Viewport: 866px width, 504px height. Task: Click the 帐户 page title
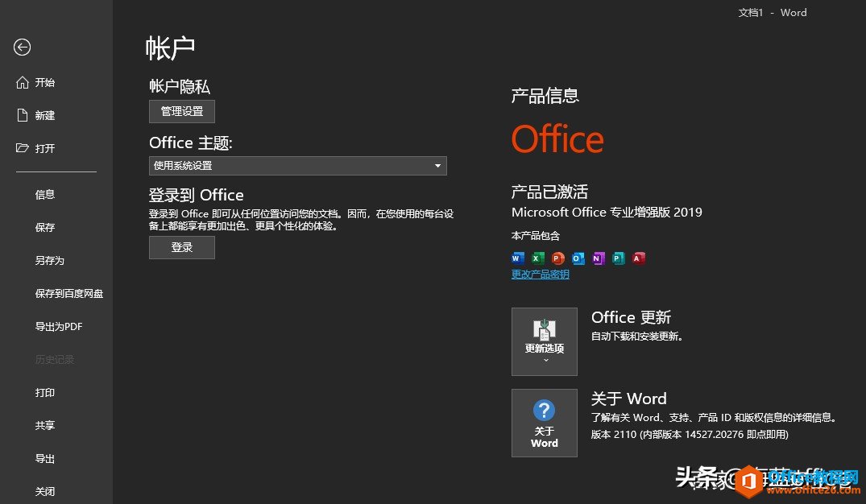170,48
